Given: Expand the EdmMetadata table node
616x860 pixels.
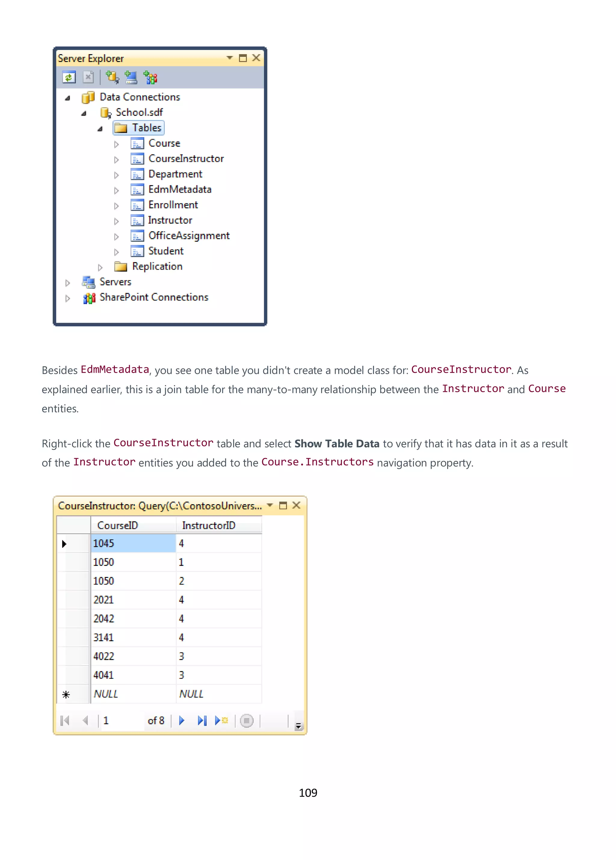Looking at the screenshot, I should (116, 190).
